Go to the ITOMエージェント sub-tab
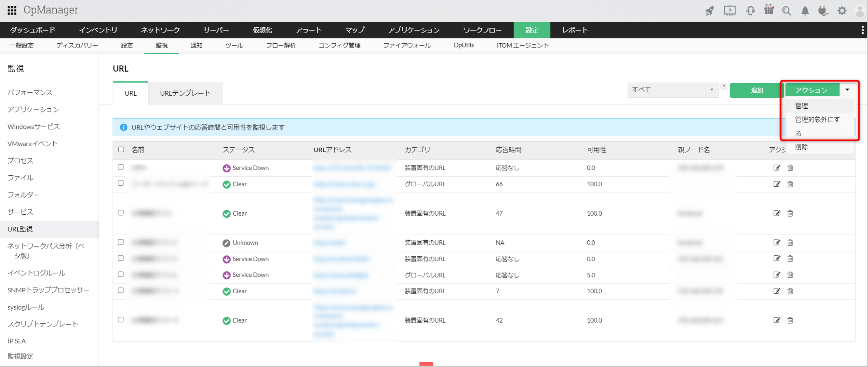Viewport: 868px width, 367px height. tap(523, 45)
